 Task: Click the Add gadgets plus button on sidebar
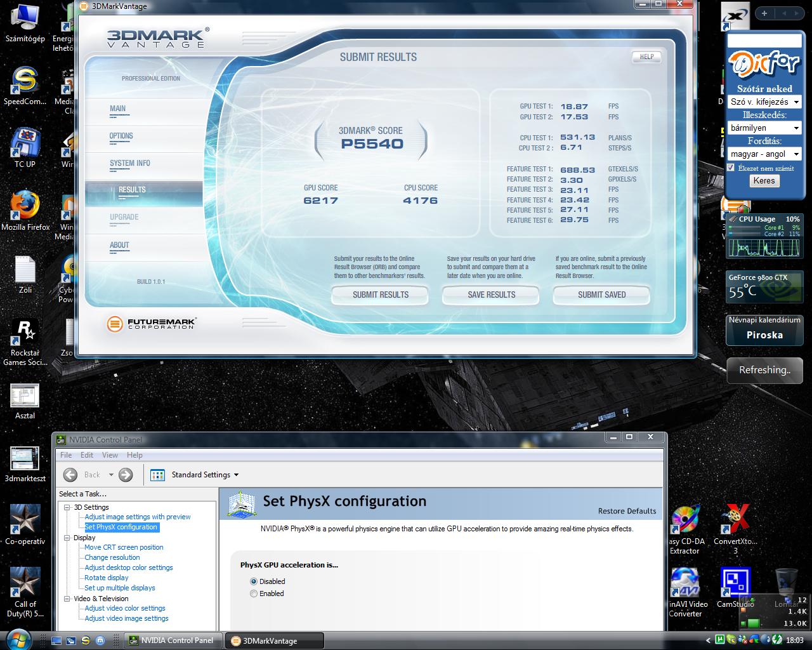click(764, 13)
